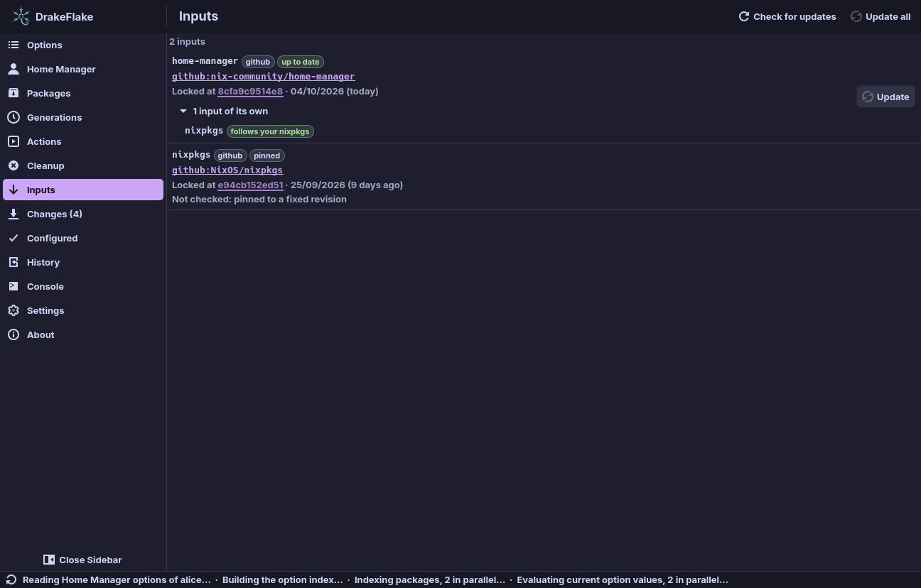Click the History icon in the sidebar
Screen dimensions: 921x588
click(14, 262)
